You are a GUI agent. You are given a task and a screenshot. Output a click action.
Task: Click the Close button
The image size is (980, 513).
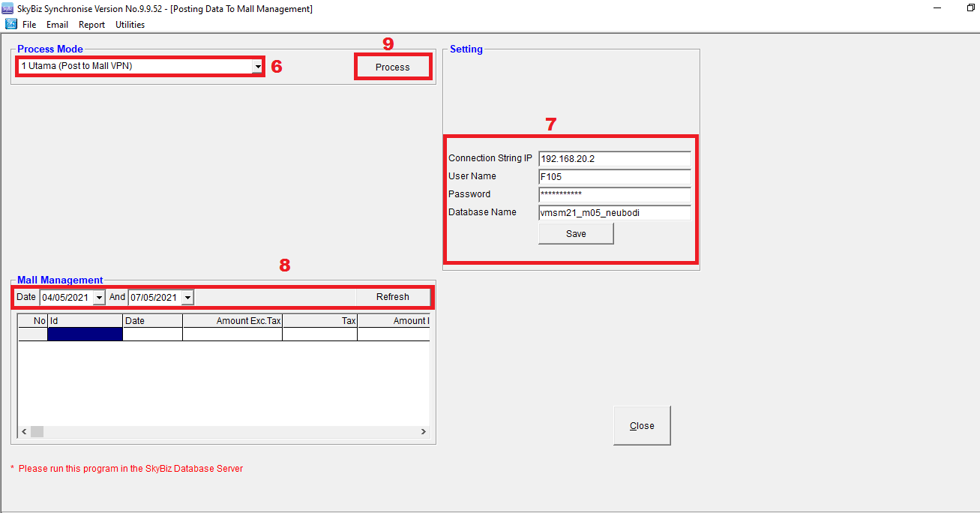tap(642, 426)
